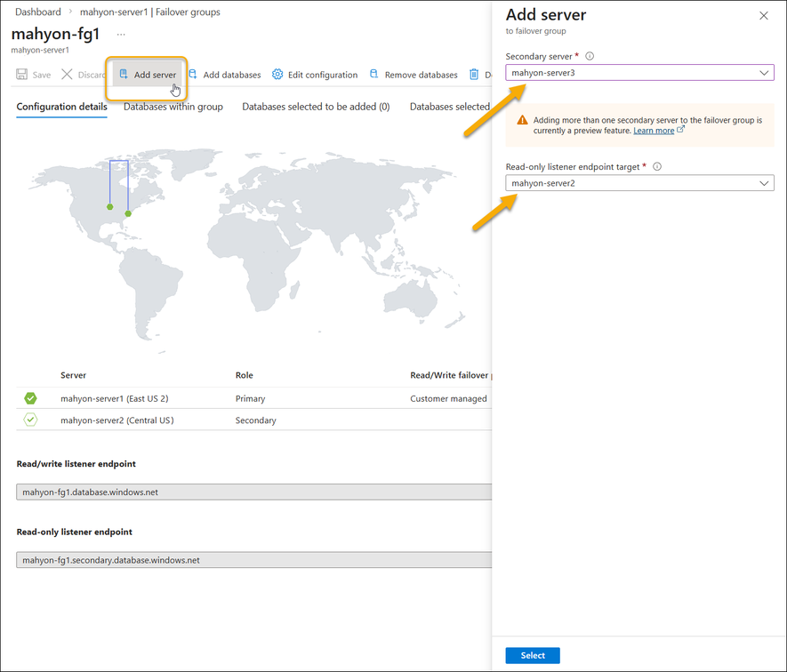Image resolution: width=787 pixels, height=672 pixels.
Task: Close the Add server panel
Action: coord(764,16)
